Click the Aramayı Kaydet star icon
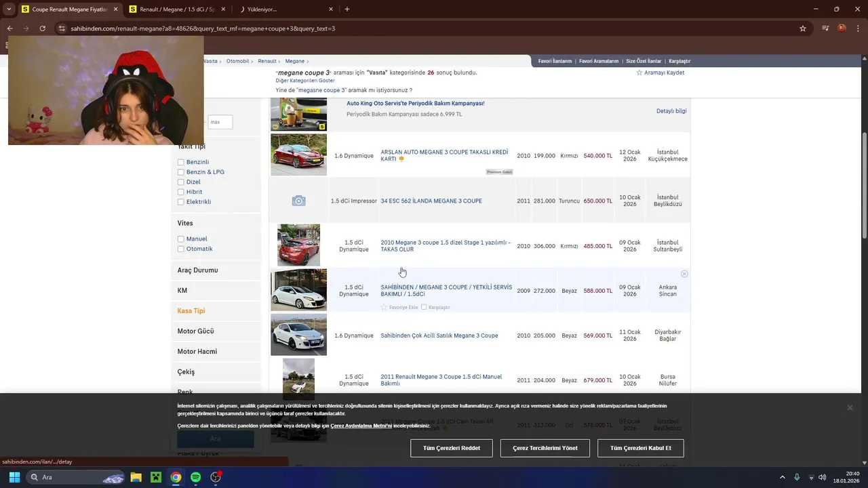This screenshot has height=488, width=868. pyautogui.click(x=639, y=73)
